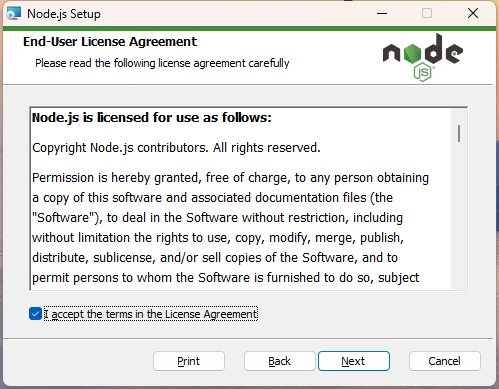This screenshot has height=389, width=499.
Task: Click the empty scrollbar track below the thumb
Action: (x=459, y=217)
